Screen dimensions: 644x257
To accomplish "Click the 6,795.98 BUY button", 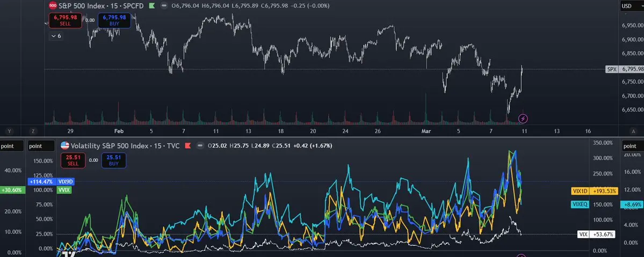I will click(114, 20).
